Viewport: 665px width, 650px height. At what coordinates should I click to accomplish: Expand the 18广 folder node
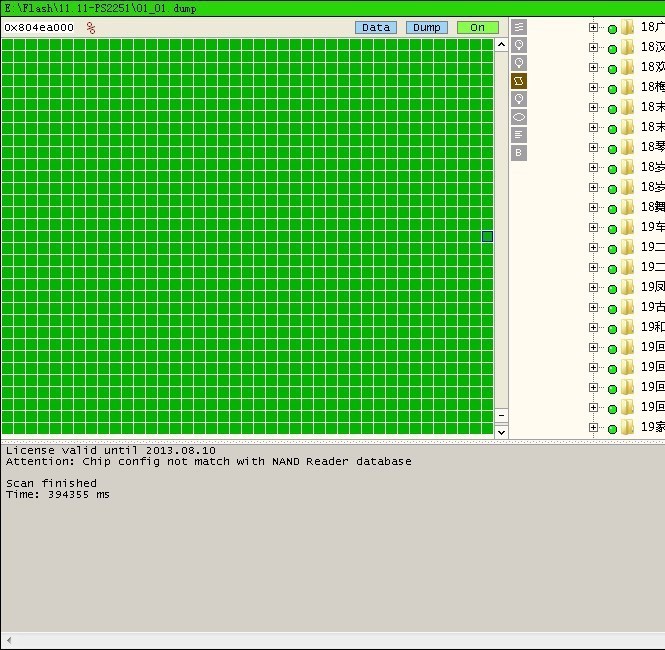[x=593, y=28]
